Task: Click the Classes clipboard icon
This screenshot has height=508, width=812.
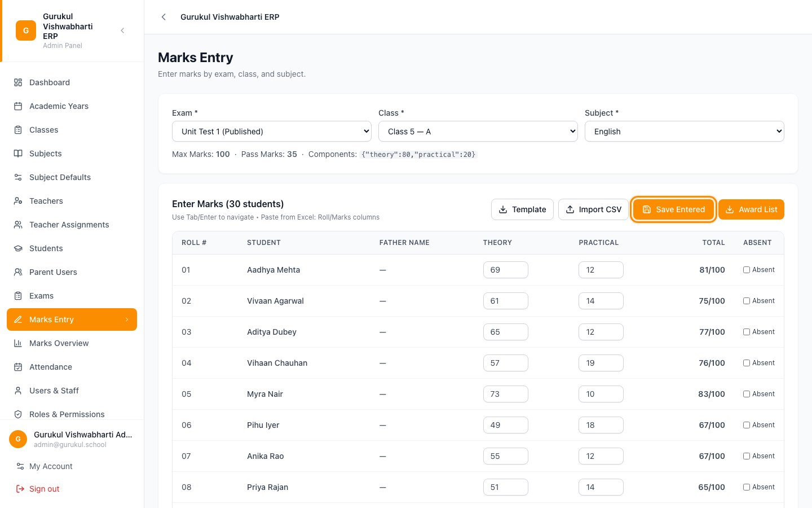Action: pyautogui.click(x=18, y=130)
